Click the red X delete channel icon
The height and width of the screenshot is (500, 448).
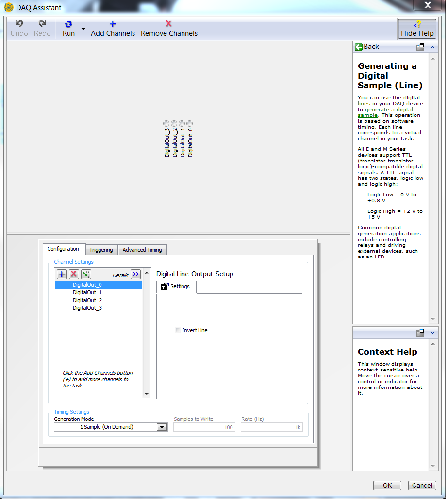tap(74, 274)
